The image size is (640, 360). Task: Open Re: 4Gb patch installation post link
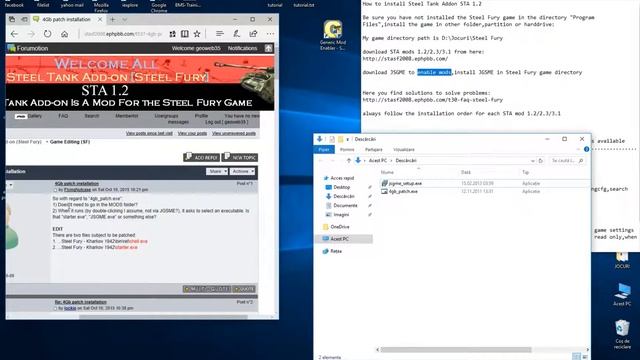point(81,302)
